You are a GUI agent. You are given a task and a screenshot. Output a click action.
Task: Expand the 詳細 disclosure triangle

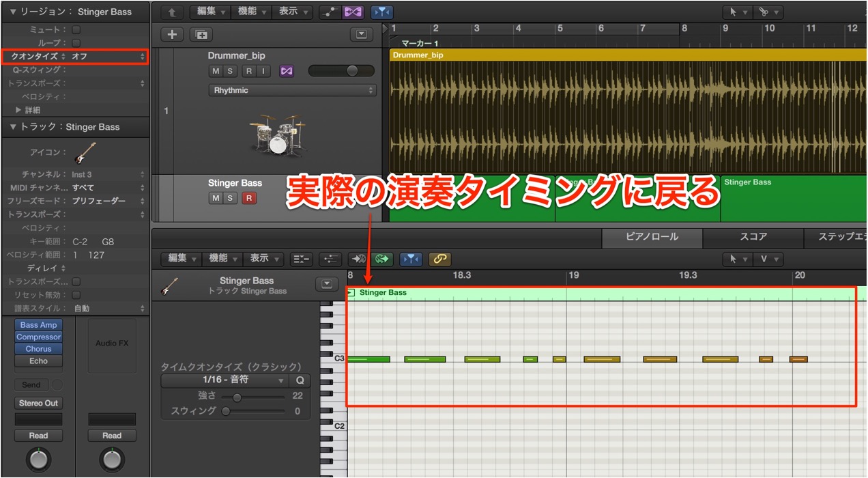coord(19,109)
